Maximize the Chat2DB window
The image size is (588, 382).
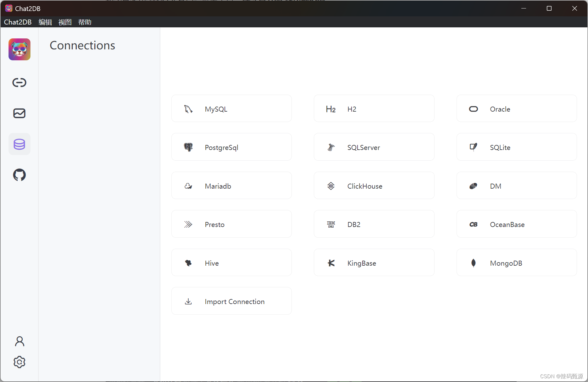click(549, 8)
